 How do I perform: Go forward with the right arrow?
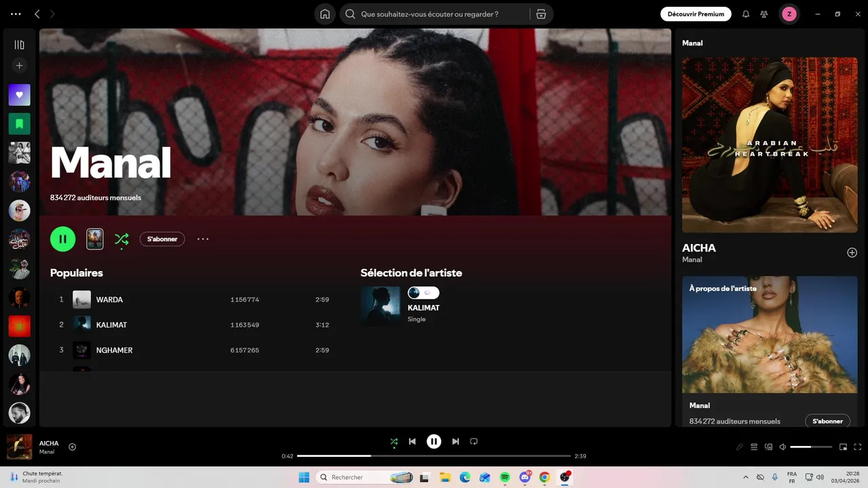(x=52, y=14)
